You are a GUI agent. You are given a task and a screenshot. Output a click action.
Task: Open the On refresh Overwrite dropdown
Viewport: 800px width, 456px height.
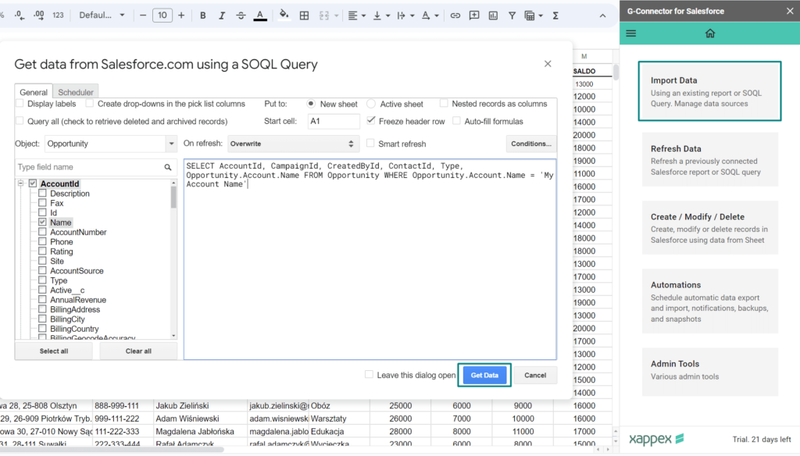tap(293, 144)
